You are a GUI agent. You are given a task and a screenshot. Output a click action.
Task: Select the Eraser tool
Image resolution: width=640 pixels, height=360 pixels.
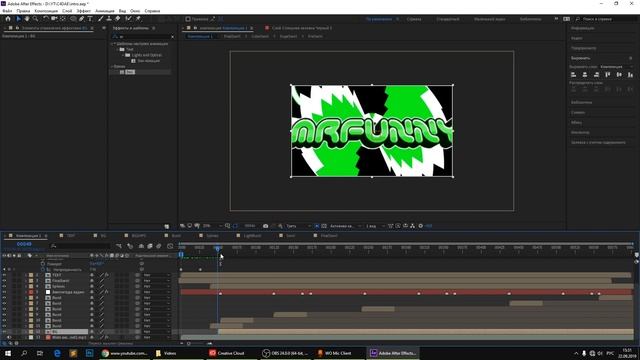tap(118, 19)
